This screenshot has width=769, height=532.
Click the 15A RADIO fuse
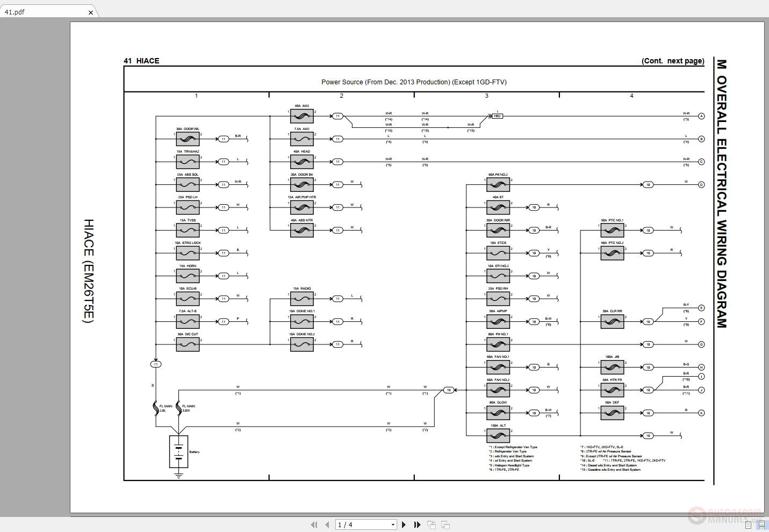pos(302,299)
